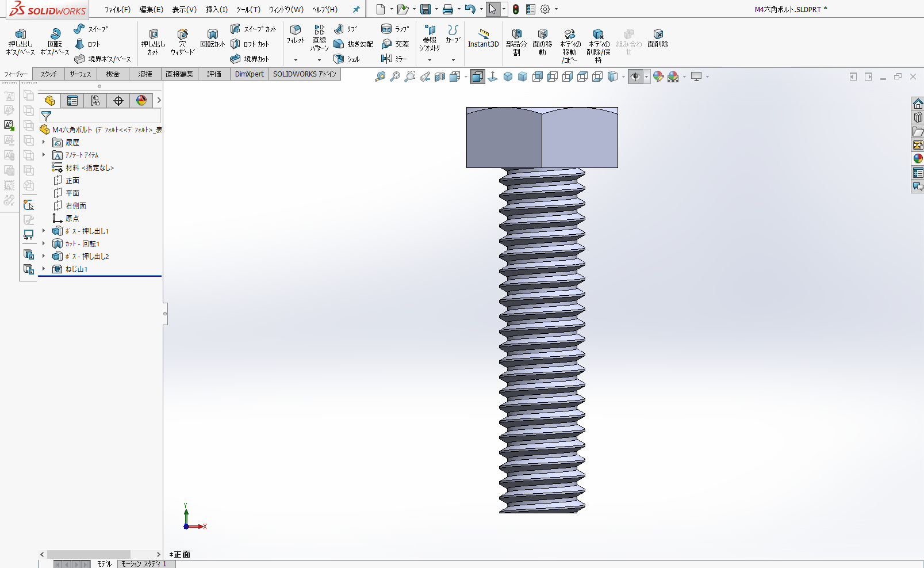Select the 正面 plane in the tree

coord(72,180)
